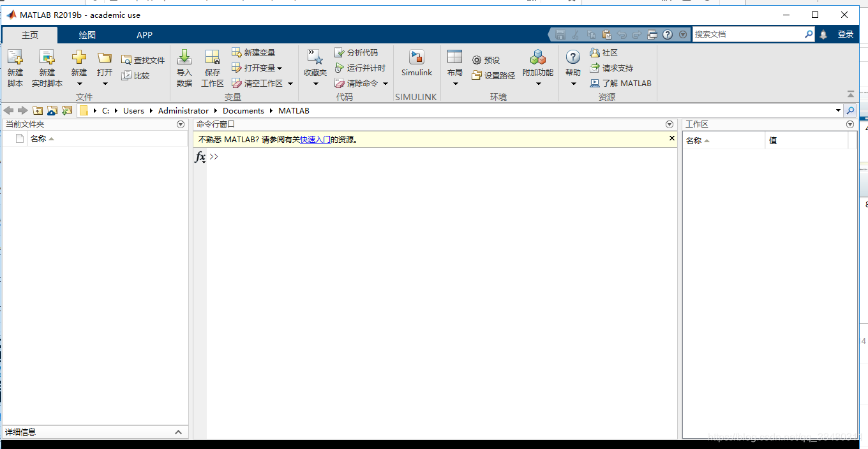Launch Simulink from the toolstrip

417,63
